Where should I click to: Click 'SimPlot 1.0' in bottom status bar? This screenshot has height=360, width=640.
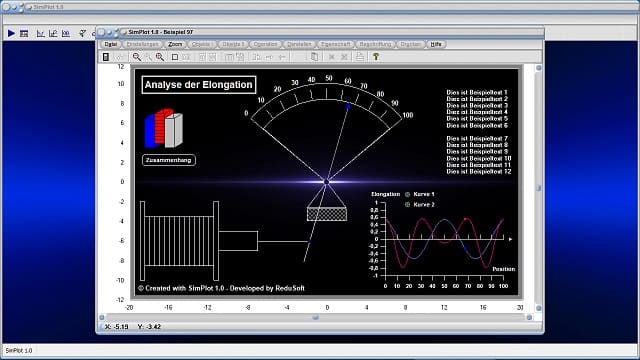tap(19, 351)
